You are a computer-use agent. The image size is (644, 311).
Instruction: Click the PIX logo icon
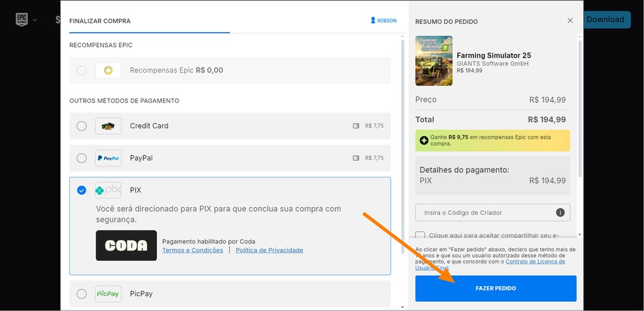(109, 191)
